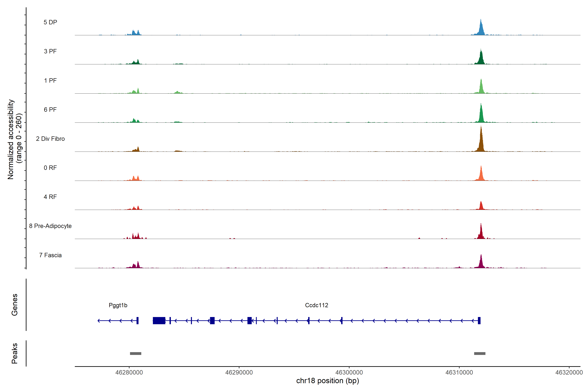Click the left gray peak bar
This screenshot has width=588, height=392.
point(136,353)
